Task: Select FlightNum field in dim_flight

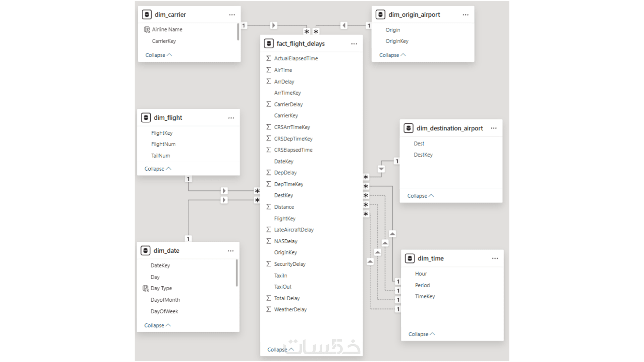Action: (x=163, y=144)
